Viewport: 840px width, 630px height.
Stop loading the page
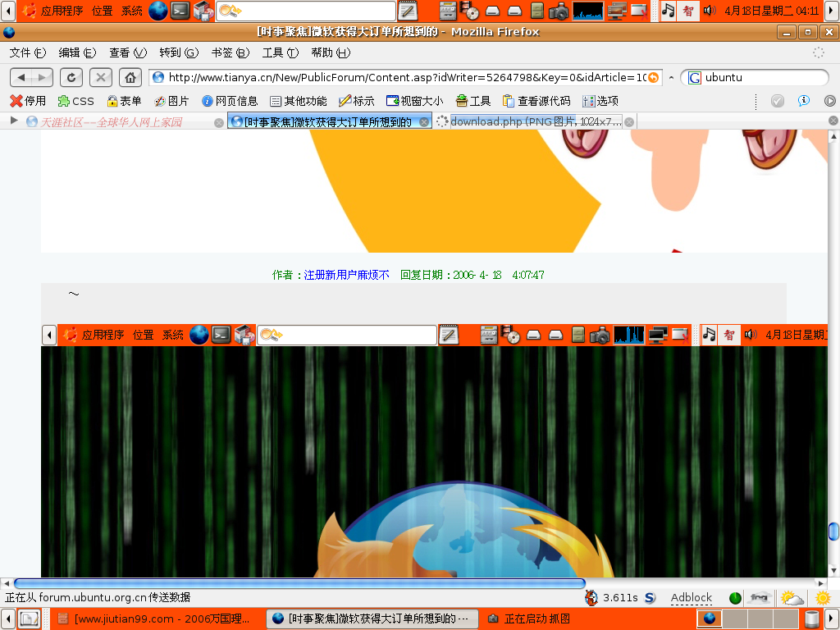100,78
